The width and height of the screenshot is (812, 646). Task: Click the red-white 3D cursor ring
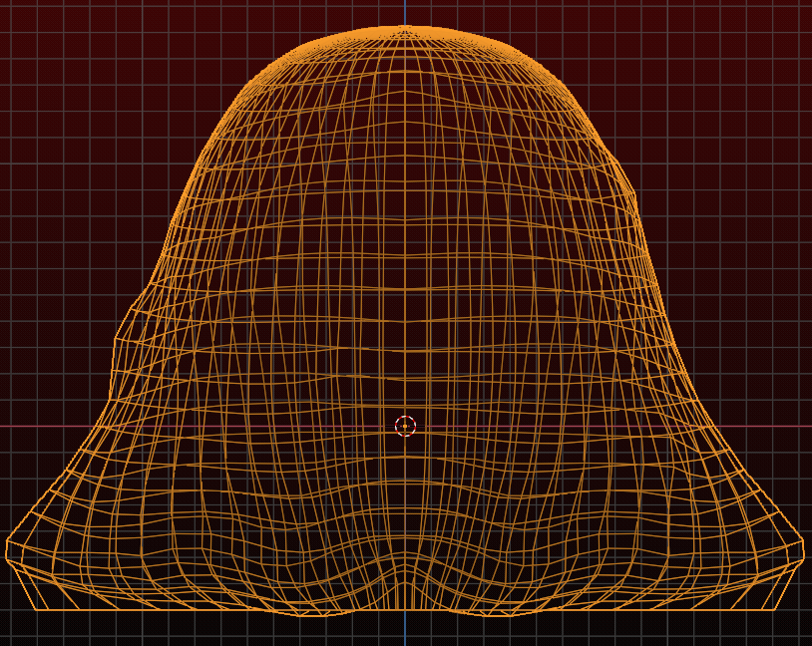[405, 426]
